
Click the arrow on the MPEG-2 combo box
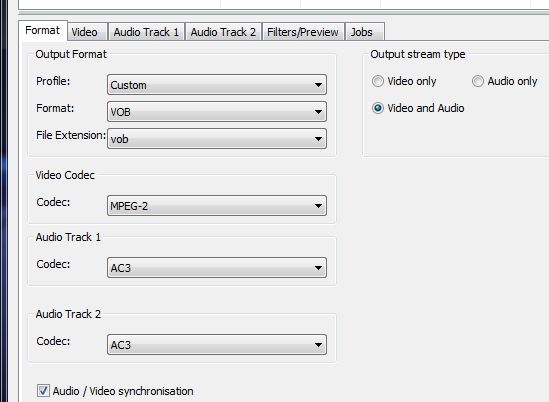(x=318, y=206)
